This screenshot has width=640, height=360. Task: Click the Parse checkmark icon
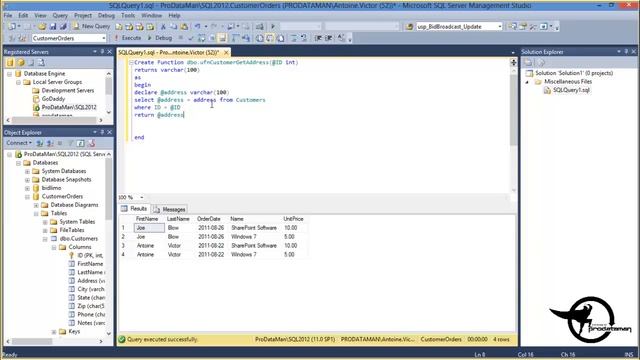pos(191,38)
